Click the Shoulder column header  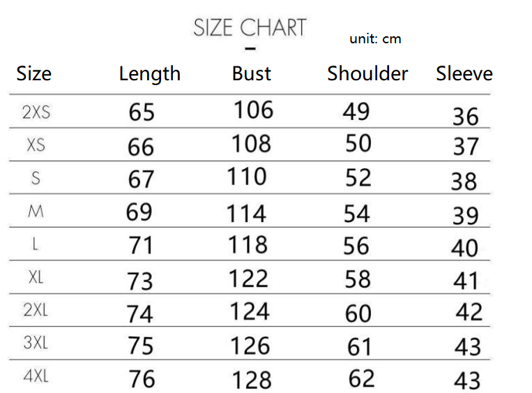pyautogui.click(x=367, y=73)
